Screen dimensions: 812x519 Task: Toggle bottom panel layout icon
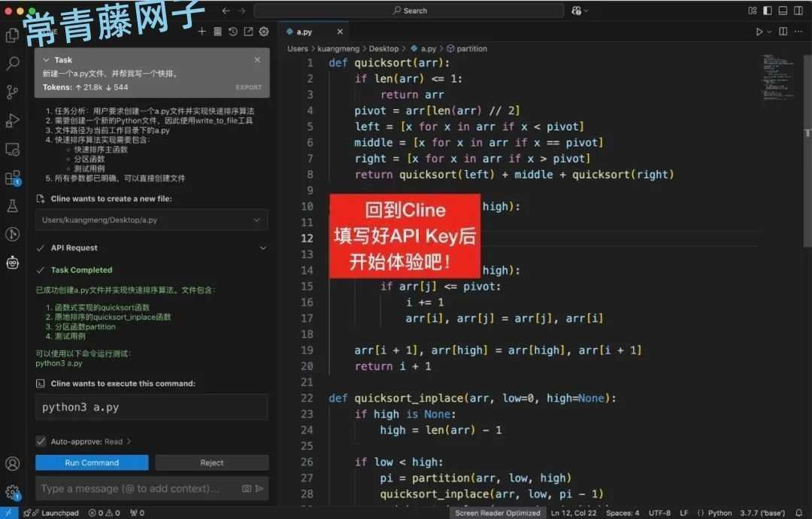tap(783, 11)
